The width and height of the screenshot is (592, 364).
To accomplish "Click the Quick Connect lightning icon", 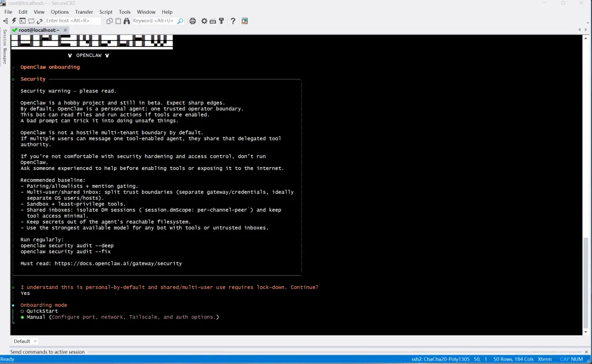I will click(14, 21).
